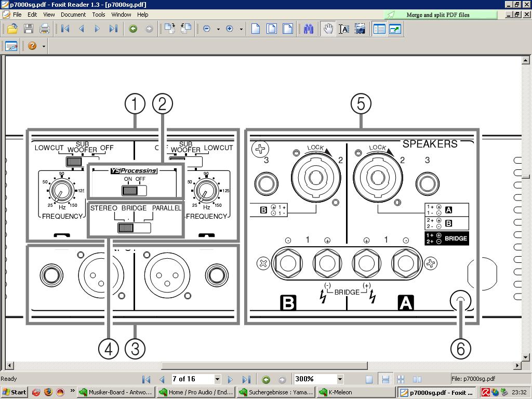Expand the Zoom In dropdown arrow
Image resolution: width=532 pixels, height=399 pixels.
(241, 29)
